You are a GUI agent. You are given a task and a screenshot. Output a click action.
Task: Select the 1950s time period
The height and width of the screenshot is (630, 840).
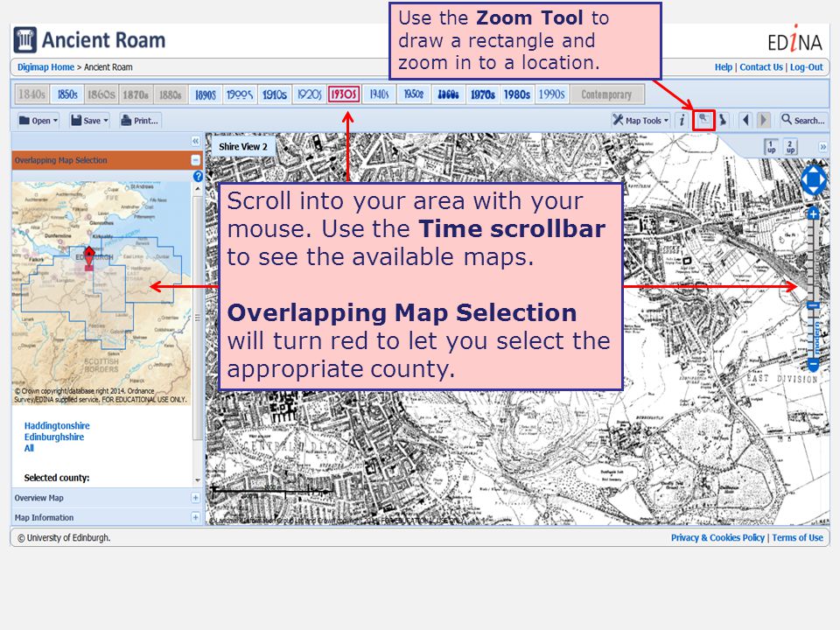[x=413, y=94]
